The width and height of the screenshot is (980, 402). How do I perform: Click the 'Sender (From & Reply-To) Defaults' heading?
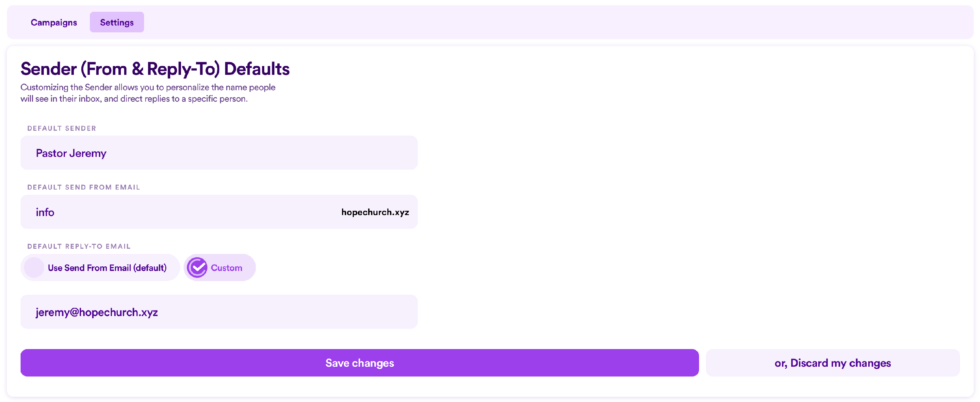click(x=155, y=69)
